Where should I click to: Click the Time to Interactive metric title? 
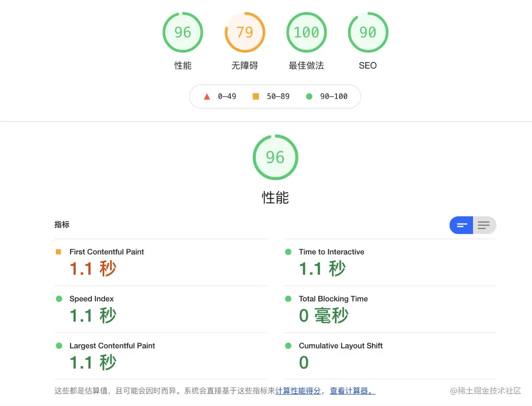(x=332, y=252)
